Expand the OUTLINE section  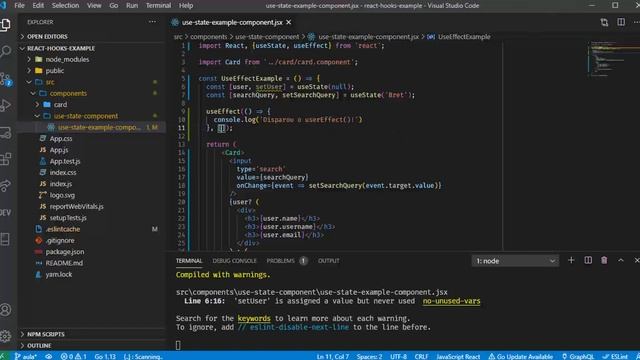[39, 345]
